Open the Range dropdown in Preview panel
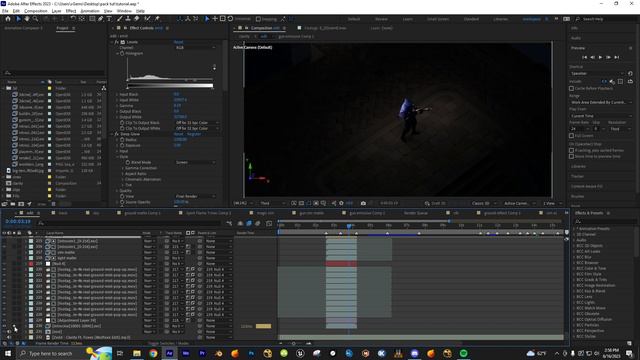This screenshot has height=360, width=640. coord(600,102)
